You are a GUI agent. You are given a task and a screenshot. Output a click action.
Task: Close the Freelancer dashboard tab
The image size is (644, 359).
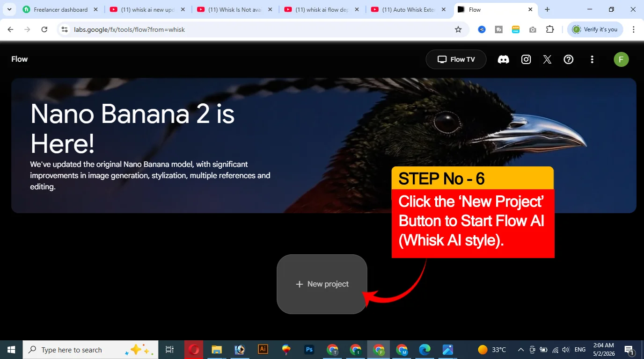click(95, 9)
